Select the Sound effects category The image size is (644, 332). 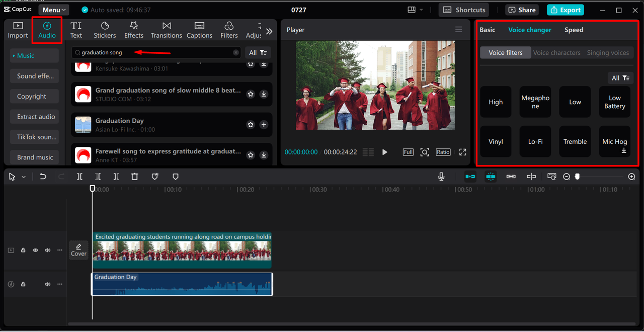coord(35,76)
